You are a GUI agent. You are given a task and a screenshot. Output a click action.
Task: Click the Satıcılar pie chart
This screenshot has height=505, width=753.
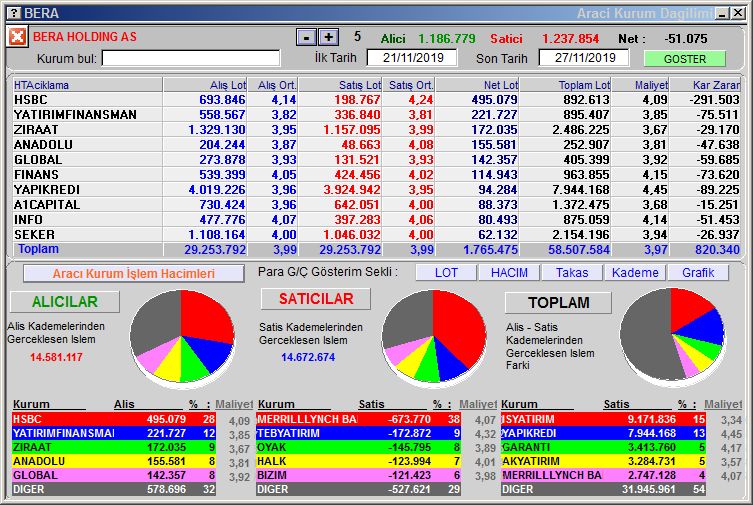[x=434, y=337]
